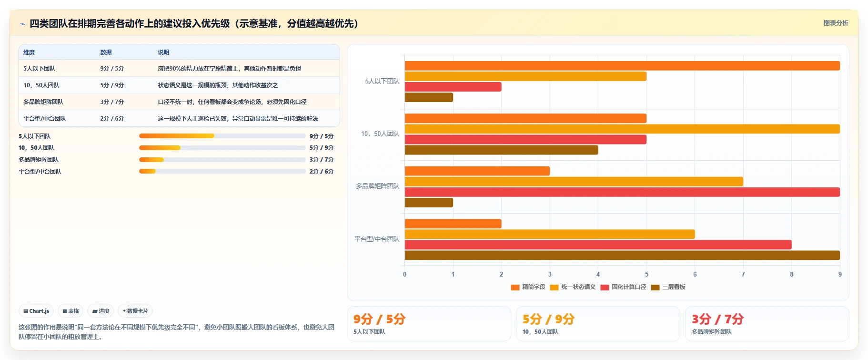The image size is (868, 360).
Task: Click the amber 统一状态语义 bar for 平台型/中台团队
Action: coord(550,234)
